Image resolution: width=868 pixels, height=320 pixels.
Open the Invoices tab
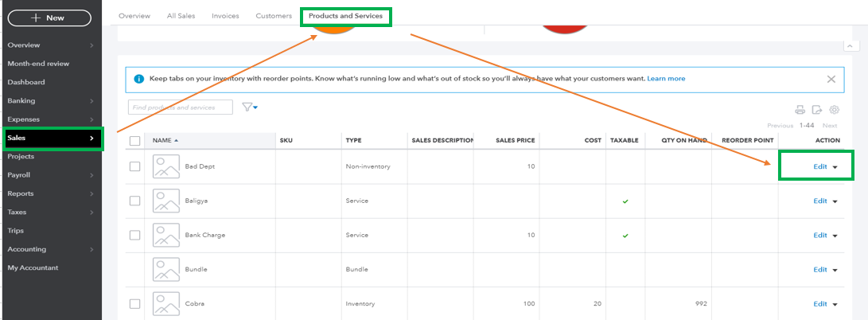click(x=225, y=16)
